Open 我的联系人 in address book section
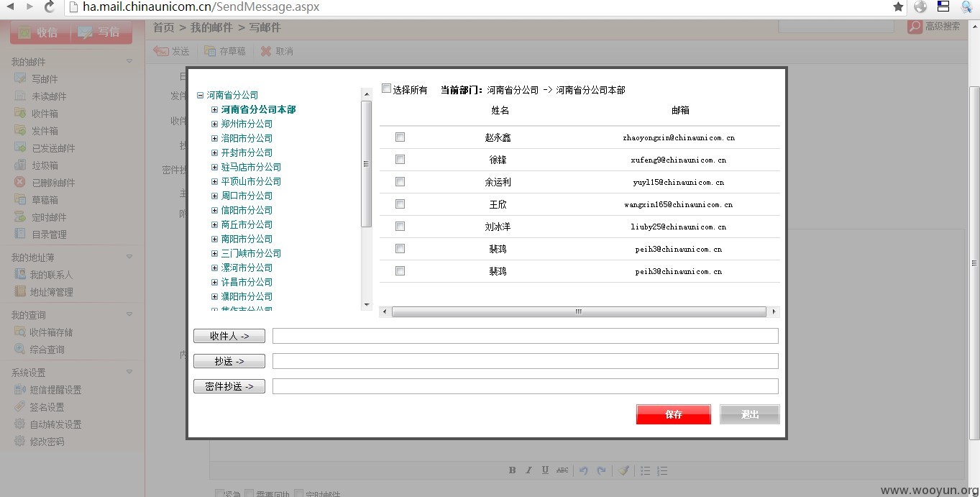 (51, 275)
